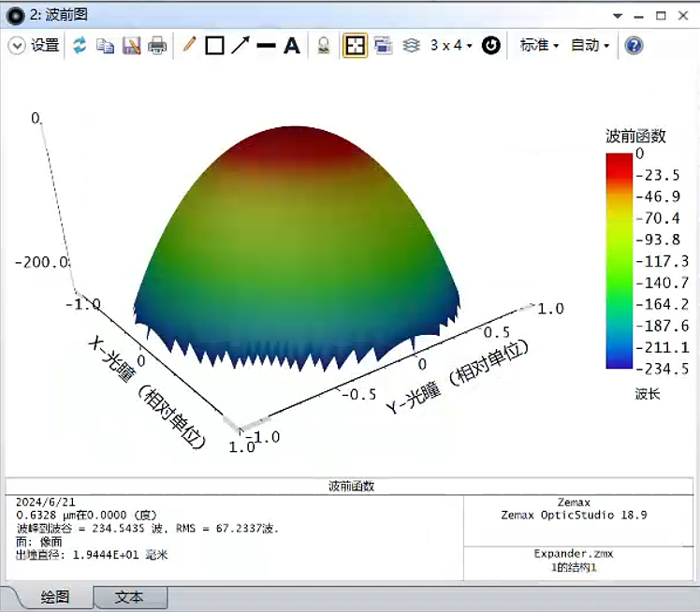The image size is (700, 612).
Task: Toggle the layers overlay icon
Action: (410, 45)
